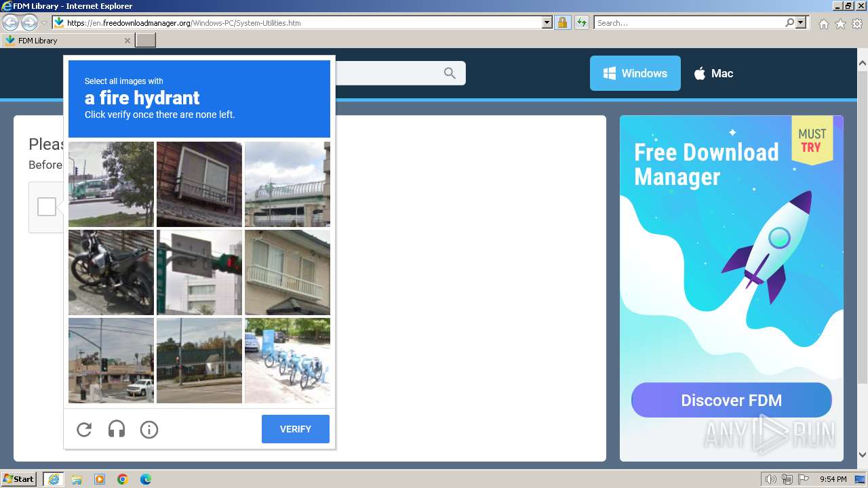Screen dimensions: 868x488
Task: Click the magnifier icon in IE search box
Action: [789, 22]
